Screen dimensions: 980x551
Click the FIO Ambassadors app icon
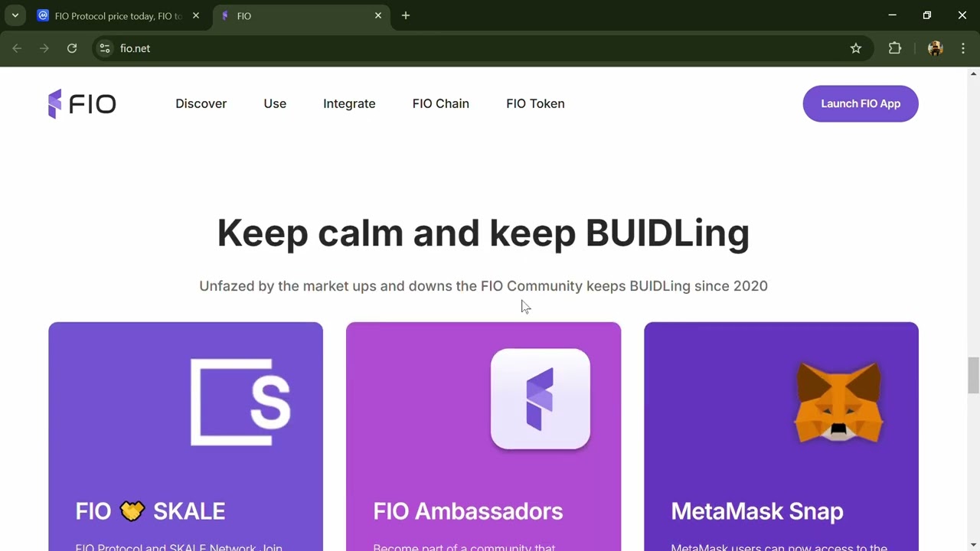tap(541, 399)
